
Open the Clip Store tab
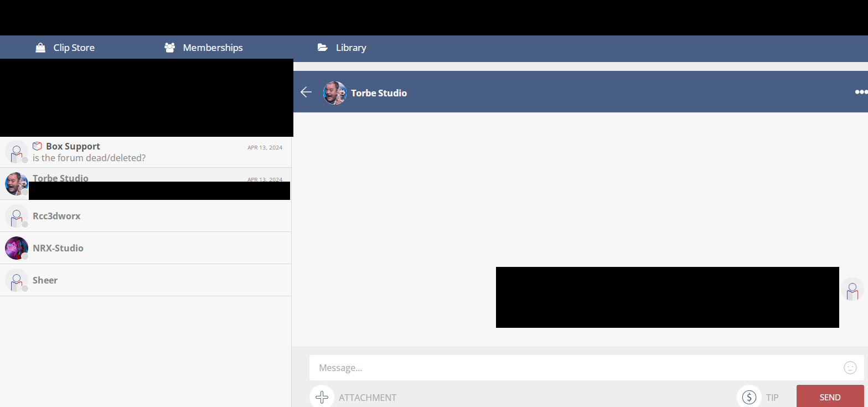(74, 48)
